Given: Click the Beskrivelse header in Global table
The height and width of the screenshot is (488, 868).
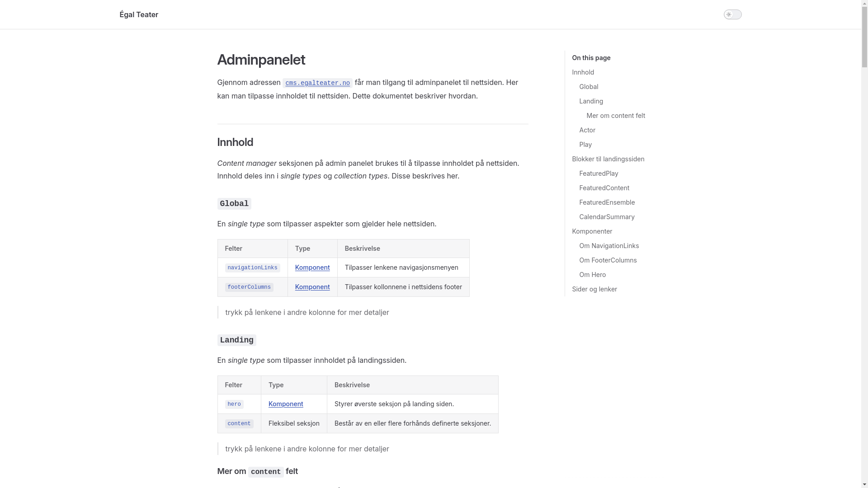Looking at the screenshot, I should 403,249.
